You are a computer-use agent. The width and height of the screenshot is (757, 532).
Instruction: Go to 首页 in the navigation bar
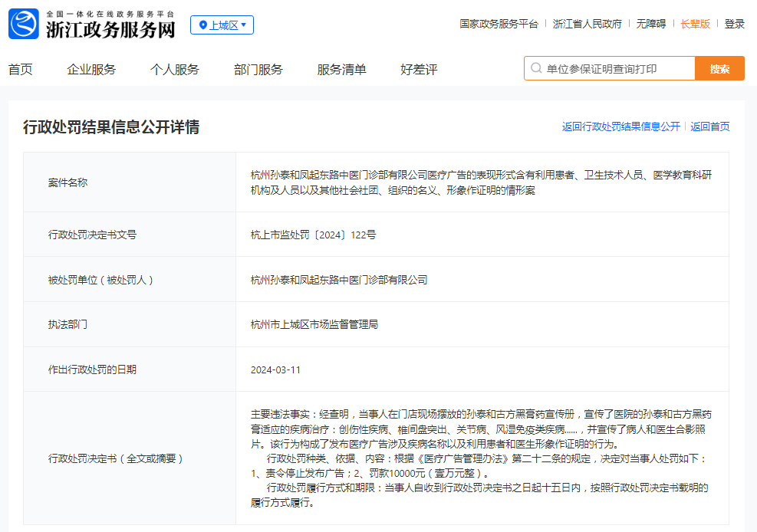tap(20, 70)
